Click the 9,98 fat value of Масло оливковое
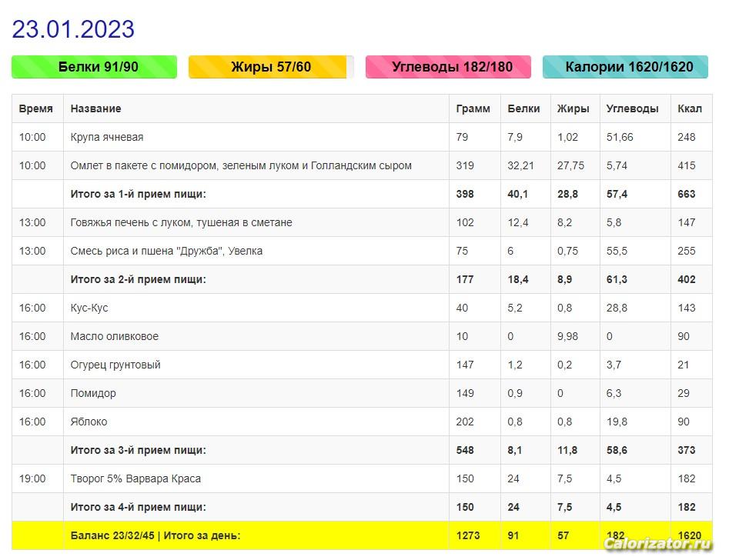729x560 pixels. [x=567, y=336]
